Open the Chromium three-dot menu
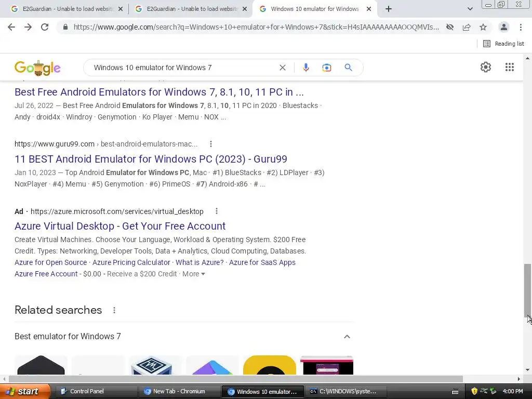The image size is (532, 399). coord(521,27)
